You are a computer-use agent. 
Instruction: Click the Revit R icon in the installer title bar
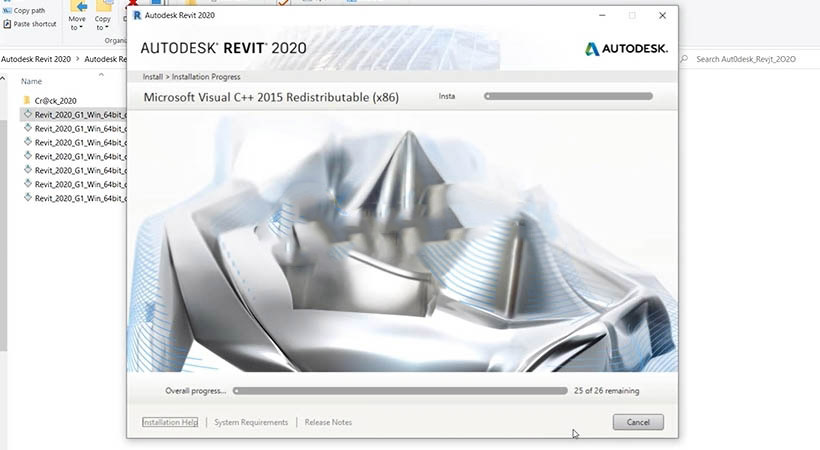[137, 15]
